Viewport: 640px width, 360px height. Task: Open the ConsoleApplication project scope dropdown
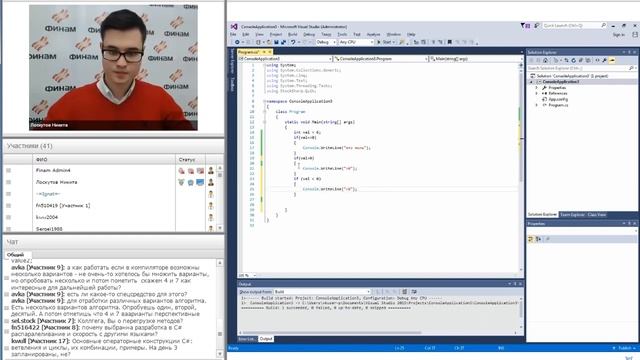click(285, 59)
